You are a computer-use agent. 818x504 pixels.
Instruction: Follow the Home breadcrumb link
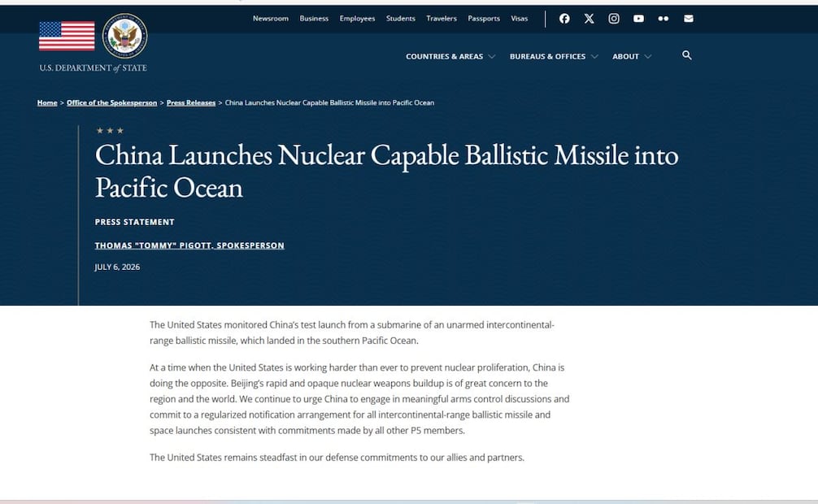point(47,102)
